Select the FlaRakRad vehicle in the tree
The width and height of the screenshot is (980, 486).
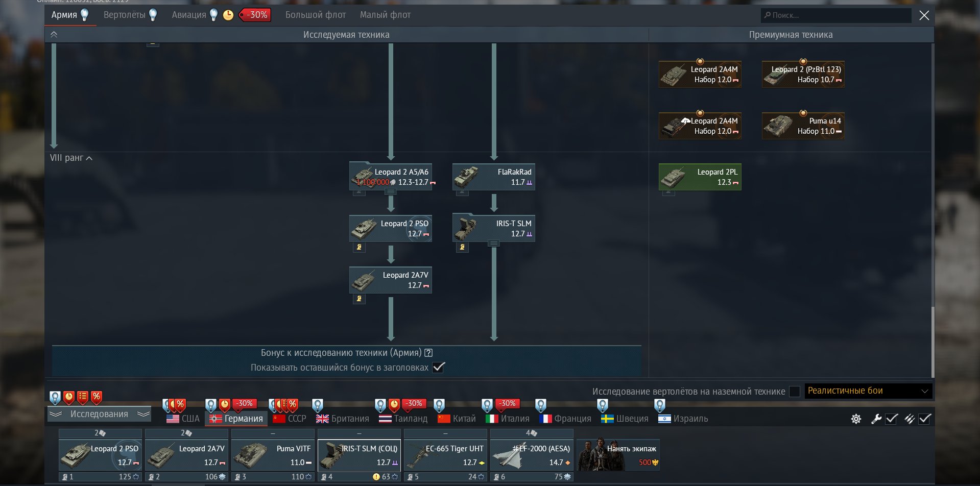494,177
